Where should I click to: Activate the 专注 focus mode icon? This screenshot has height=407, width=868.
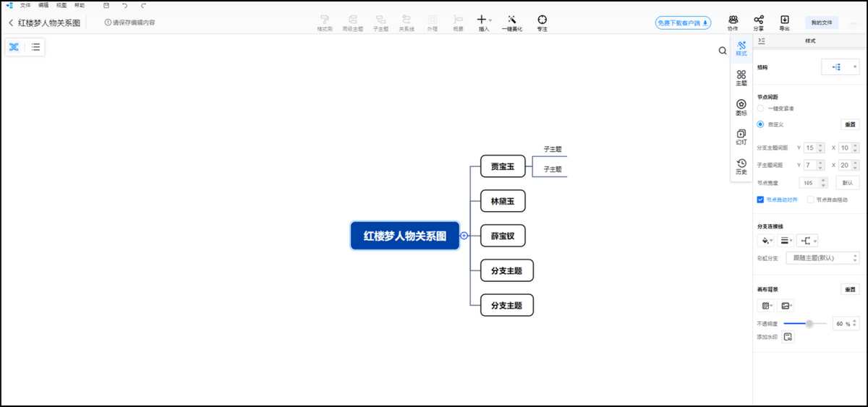[542, 20]
